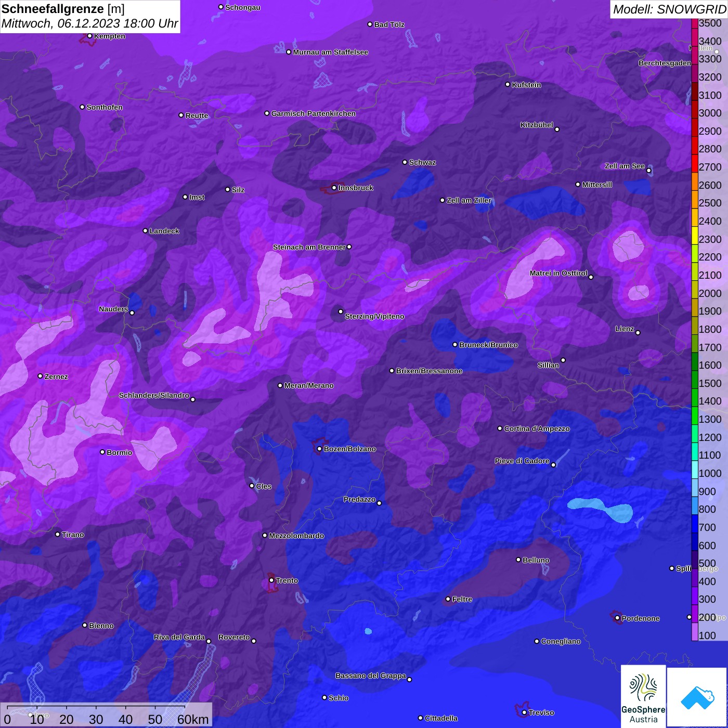Click the Schongau label
The height and width of the screenshot is (728, 728).
point(243,7)
